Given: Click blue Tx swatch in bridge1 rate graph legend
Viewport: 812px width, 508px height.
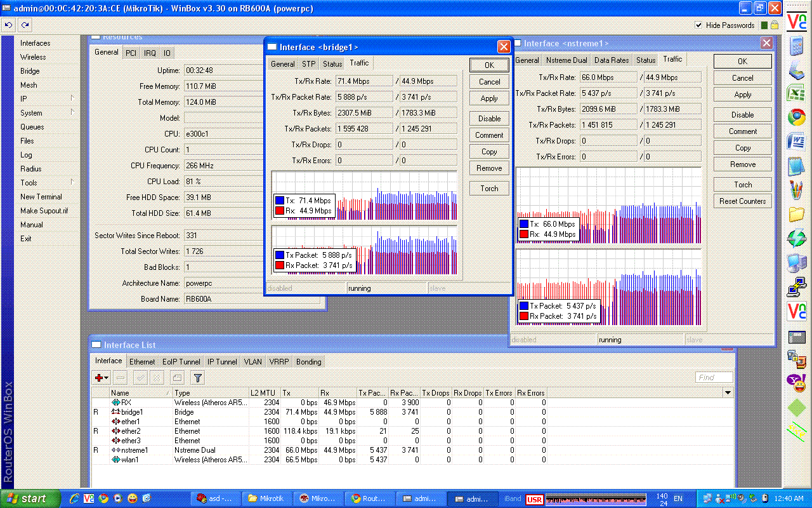Looking at the screenshot, I should (280, 201).
